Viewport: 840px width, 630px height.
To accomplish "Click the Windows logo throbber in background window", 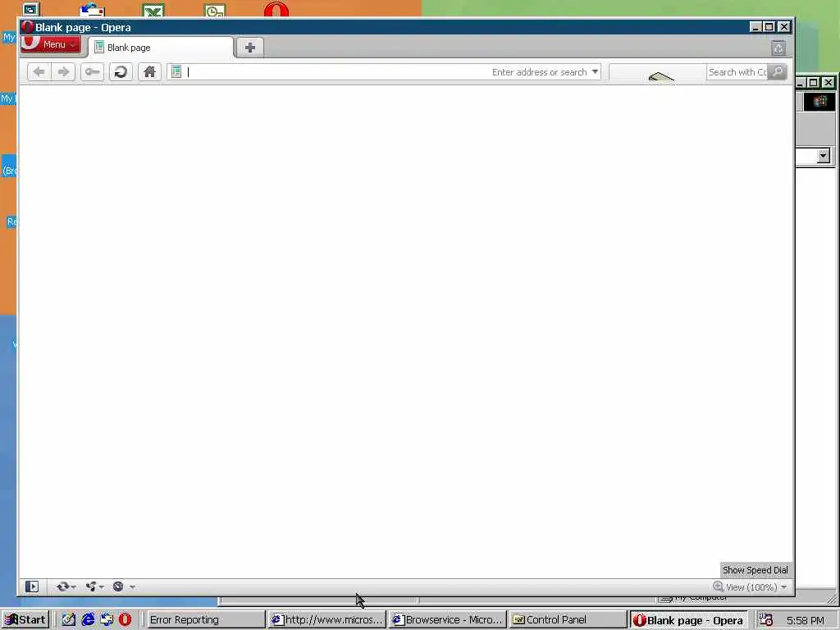I will tap(819, 102).
